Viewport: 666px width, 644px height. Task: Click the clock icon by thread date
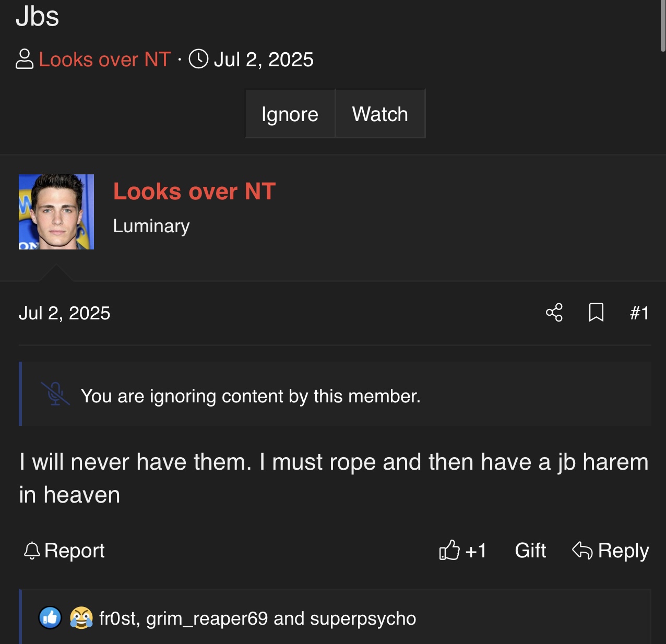pyautogui.click(x=198, y=59)
